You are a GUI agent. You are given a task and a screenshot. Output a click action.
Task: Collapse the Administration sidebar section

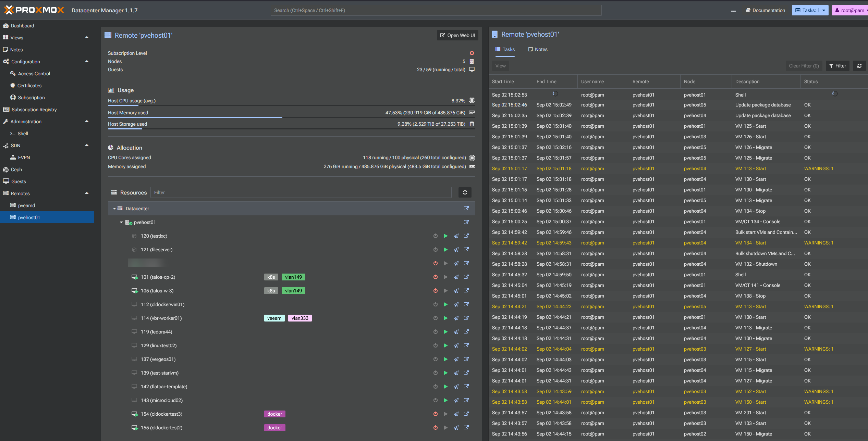pos(87,122)
